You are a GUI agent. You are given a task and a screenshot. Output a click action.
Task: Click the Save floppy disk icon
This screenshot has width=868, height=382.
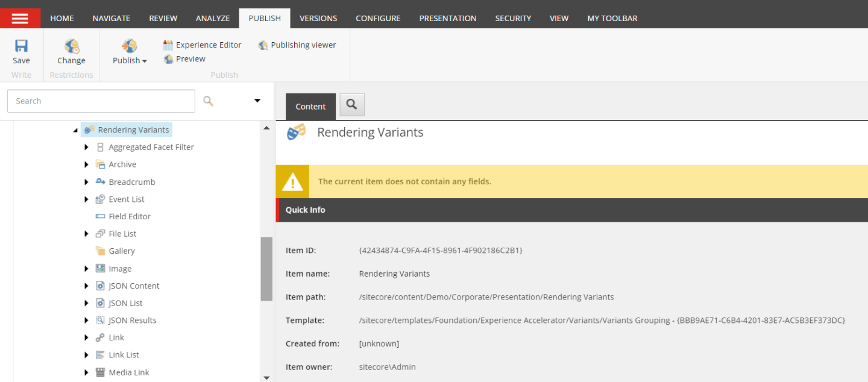(21, 46)
